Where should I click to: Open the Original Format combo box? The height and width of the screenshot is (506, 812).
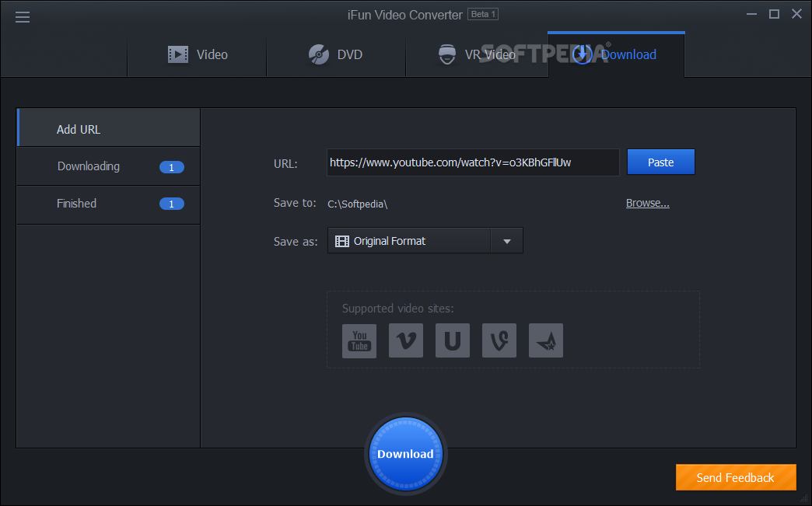click(425, 241)
